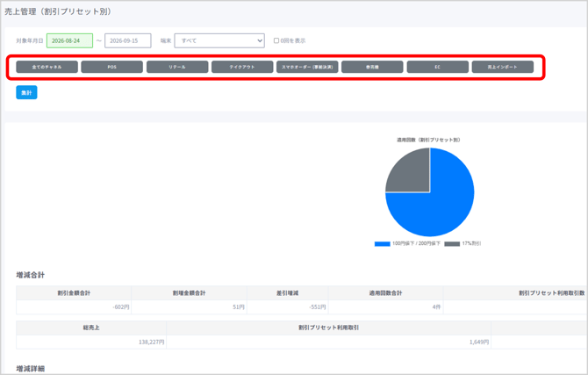Viewport: 588px width, 375px height.
Task: Click the -602円 cell
Action: click(x=74, y=307)
